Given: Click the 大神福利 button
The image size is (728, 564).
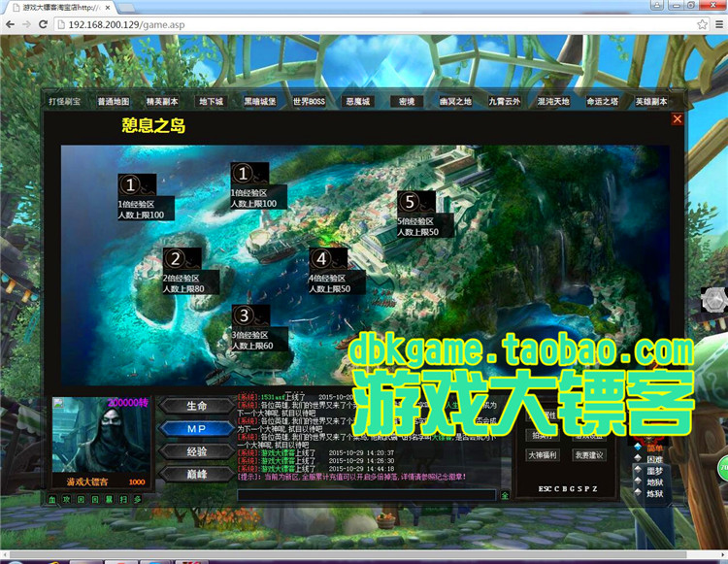Looking at the screenshot, I should tap(543, 455).
